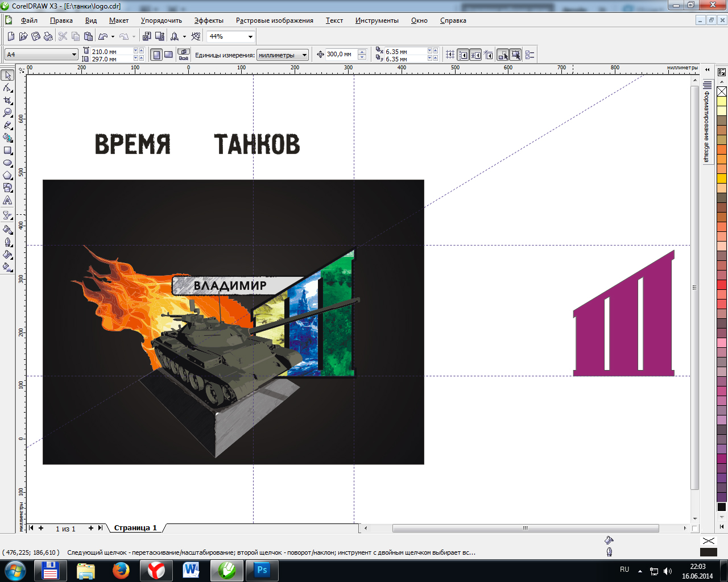
Task: Click the Open file icon
Action: point(23,36)
